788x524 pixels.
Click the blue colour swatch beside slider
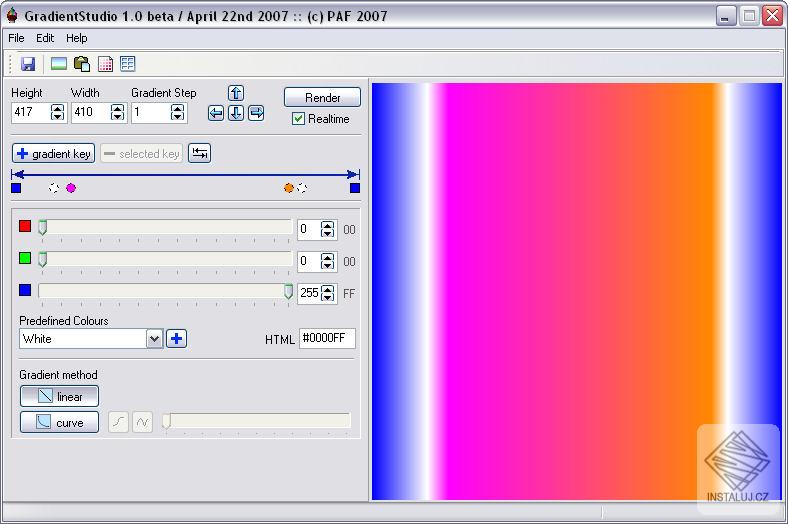pos(25,290)
